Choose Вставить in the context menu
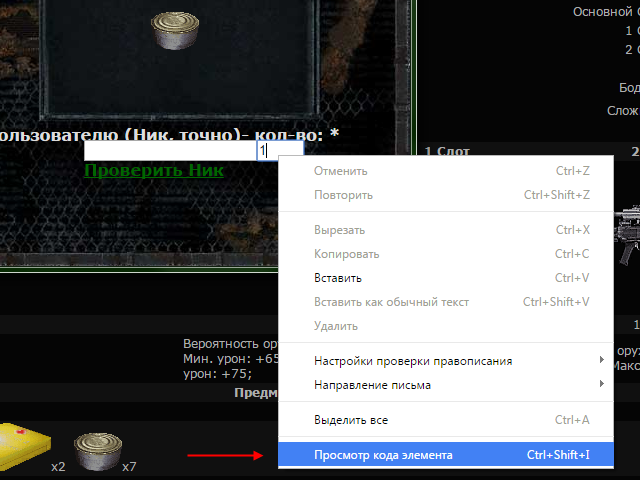The width and height of the screenshot is (640, 480). pos(446,278)
